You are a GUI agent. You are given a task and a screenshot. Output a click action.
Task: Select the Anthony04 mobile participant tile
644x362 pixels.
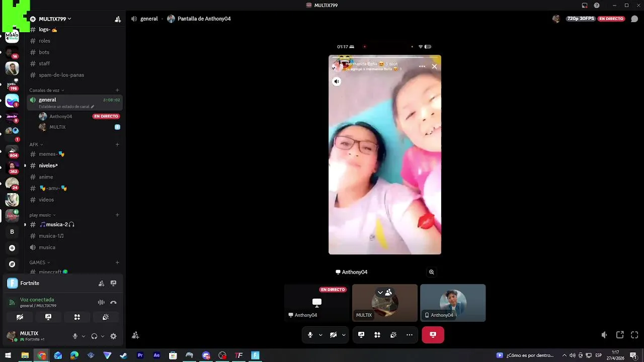tap(453, 303)
